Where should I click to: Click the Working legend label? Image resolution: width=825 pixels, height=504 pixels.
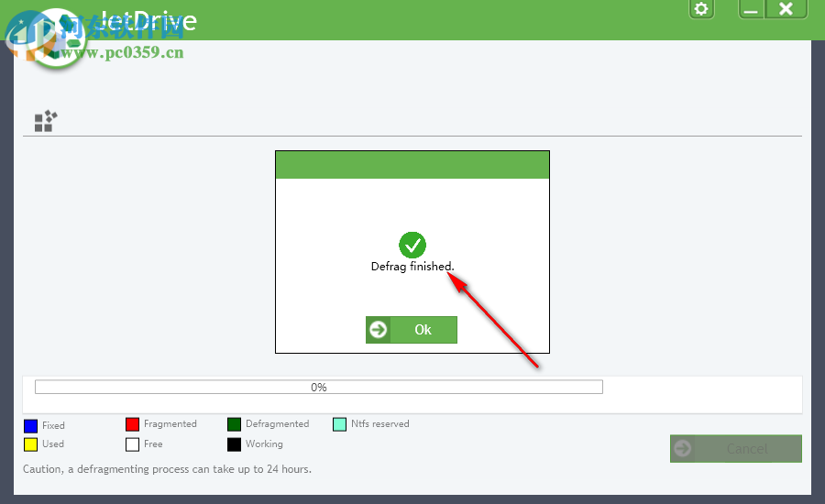[264, 444]
